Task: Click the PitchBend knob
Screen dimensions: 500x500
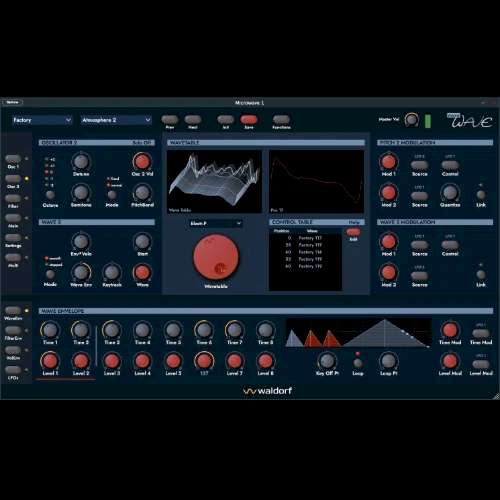Action: (x=142, y=193)
